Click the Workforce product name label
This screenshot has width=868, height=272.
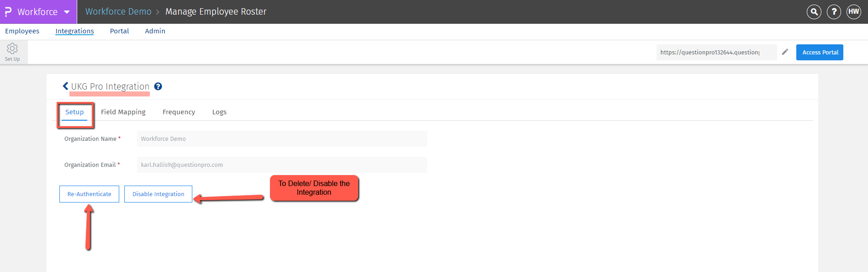37,12
